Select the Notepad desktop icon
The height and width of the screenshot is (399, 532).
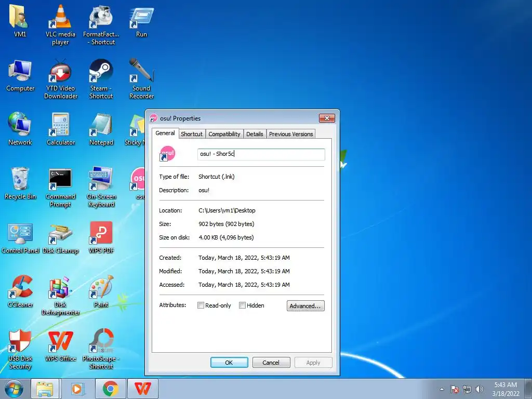tap(101, 129)
